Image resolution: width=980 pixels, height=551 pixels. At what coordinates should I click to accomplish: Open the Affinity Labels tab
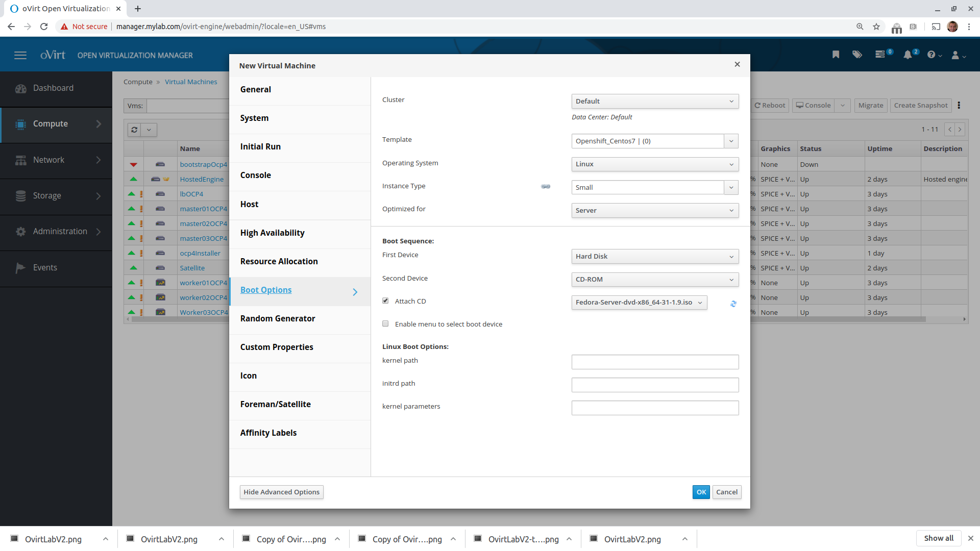[300, 433]
